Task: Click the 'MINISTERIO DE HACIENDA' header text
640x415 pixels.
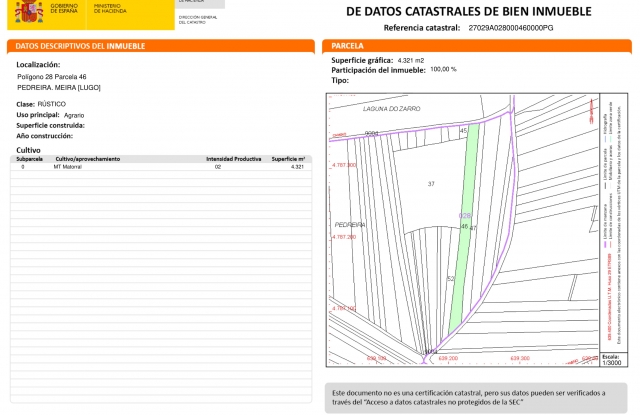Action: coord(110,9)
